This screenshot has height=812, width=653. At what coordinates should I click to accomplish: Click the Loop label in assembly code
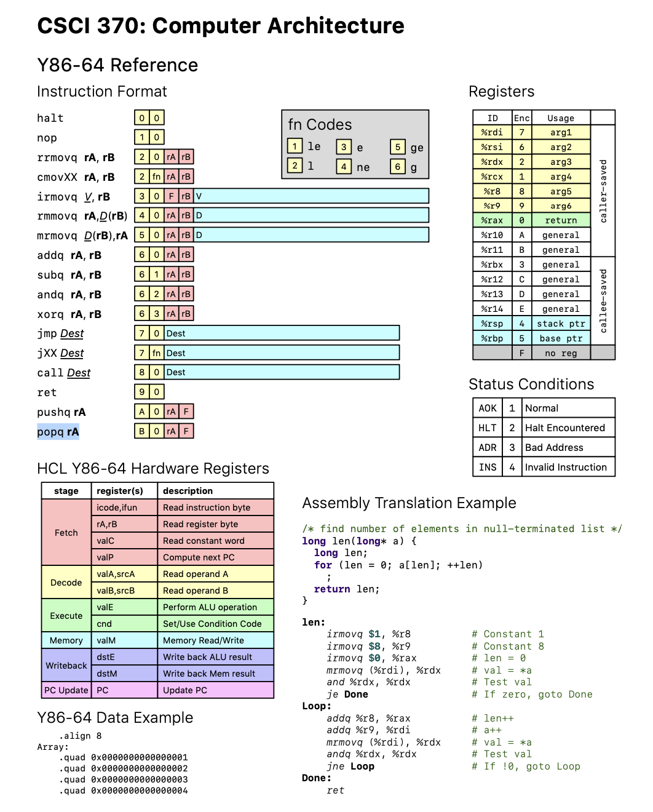(316, 706)
